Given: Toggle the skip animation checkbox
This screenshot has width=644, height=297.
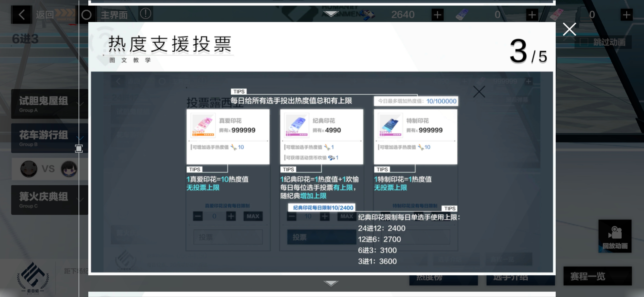Looking at the screenshot, I should [x=584, y=42].
